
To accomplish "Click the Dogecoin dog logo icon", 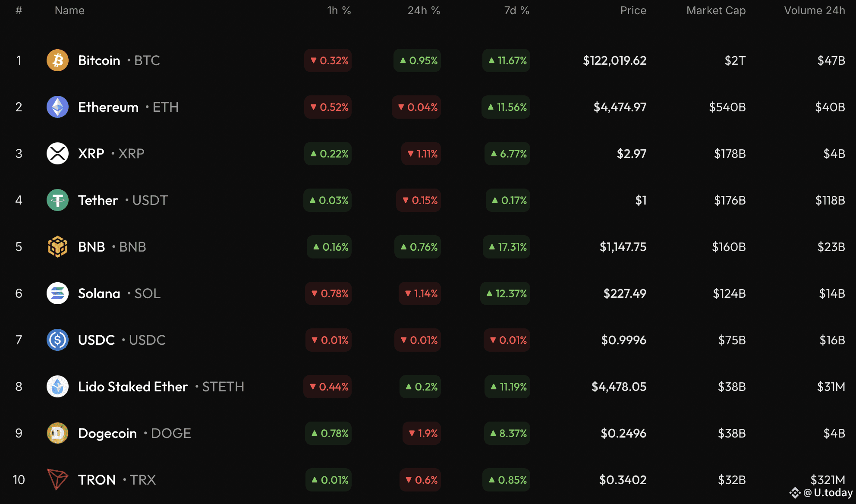I will [x=57, y=433].
